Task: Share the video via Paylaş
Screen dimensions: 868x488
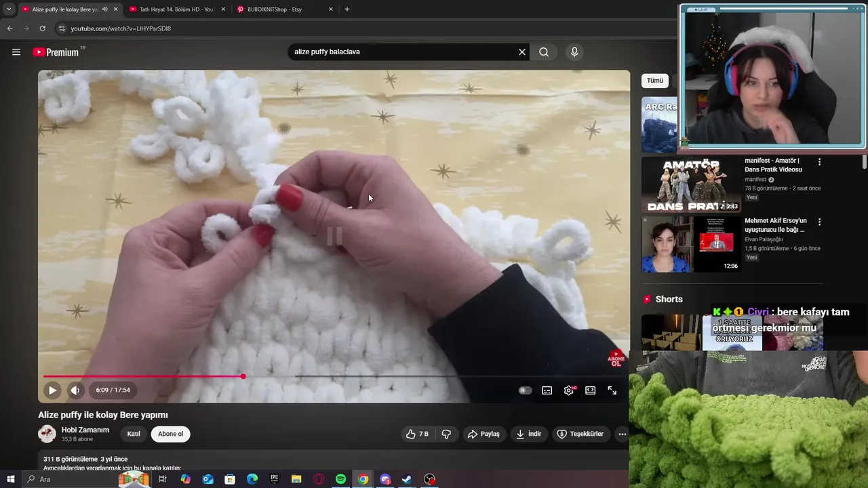Action: 484,434
